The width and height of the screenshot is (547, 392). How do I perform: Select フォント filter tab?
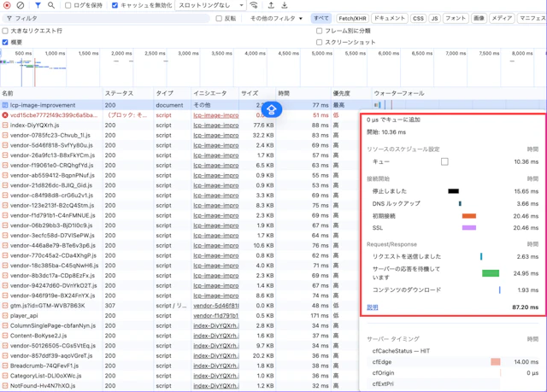tap(456, 18)
